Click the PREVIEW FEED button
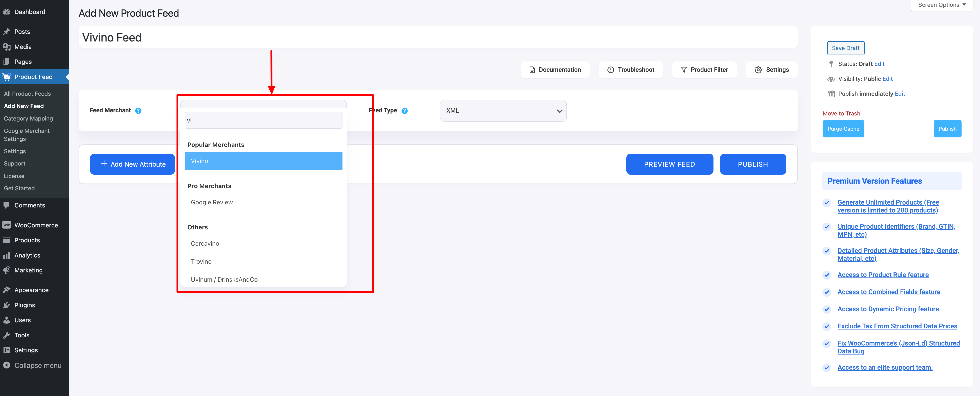The image size is (980, 396). tap(669, 164)
